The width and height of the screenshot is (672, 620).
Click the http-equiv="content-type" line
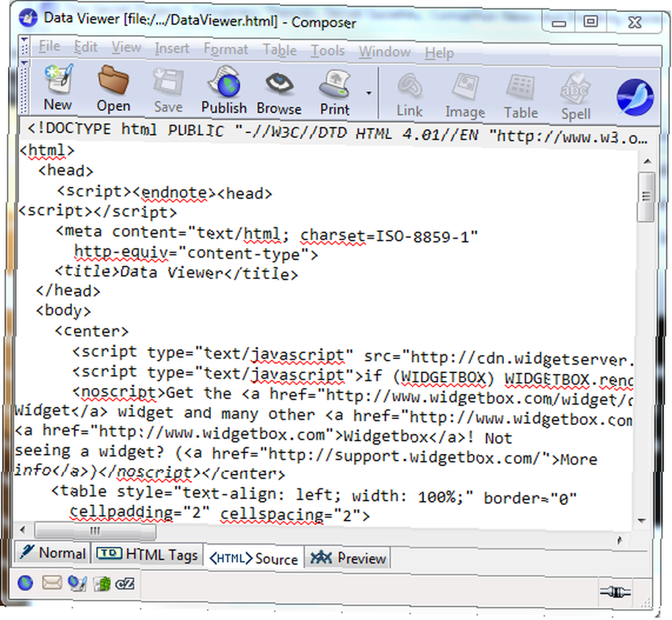click(x=196, y=254)
